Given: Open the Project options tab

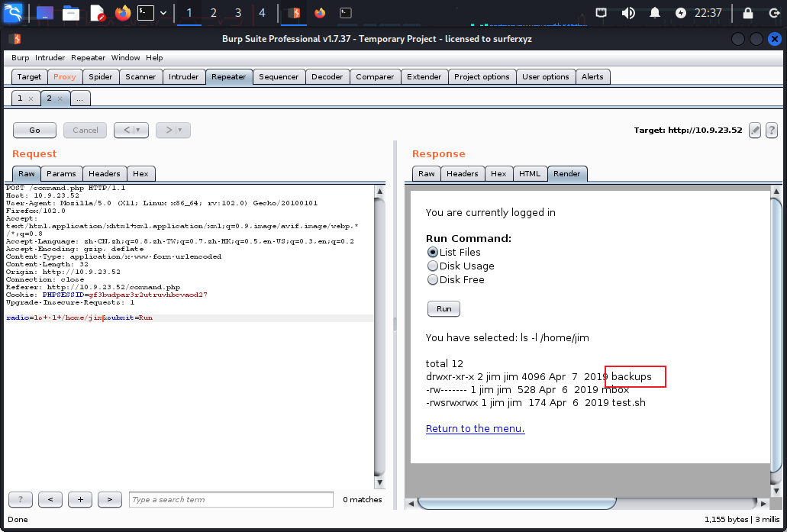Looking at the screenshot, I should 482,77.
